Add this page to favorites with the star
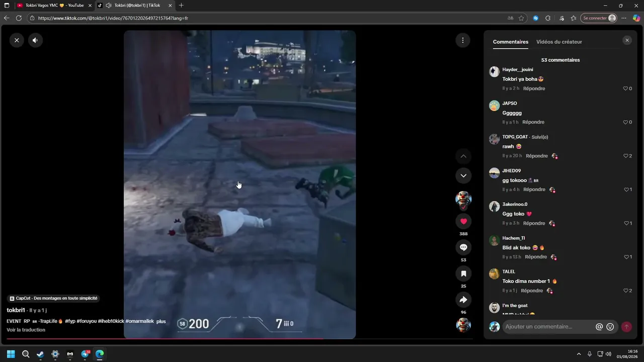Image resolution: width=644 pixels, height=362 pixels. pyautogui.click(x=521, y=18)
